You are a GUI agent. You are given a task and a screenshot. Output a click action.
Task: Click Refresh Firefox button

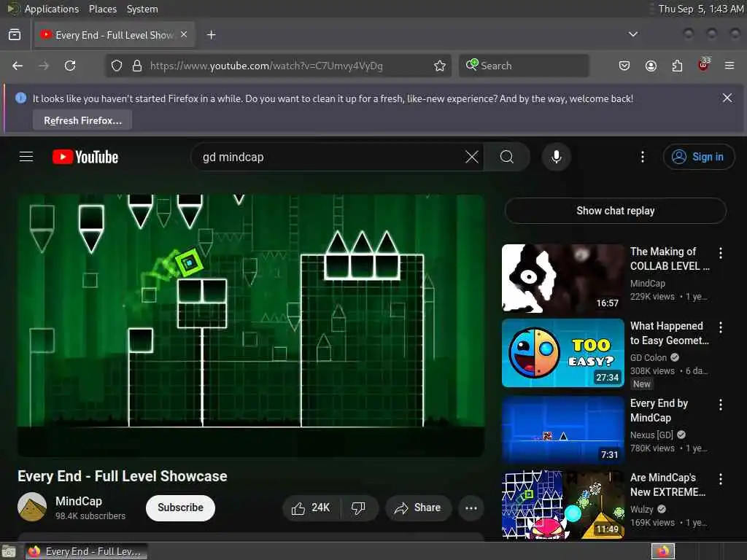point(82,120)
